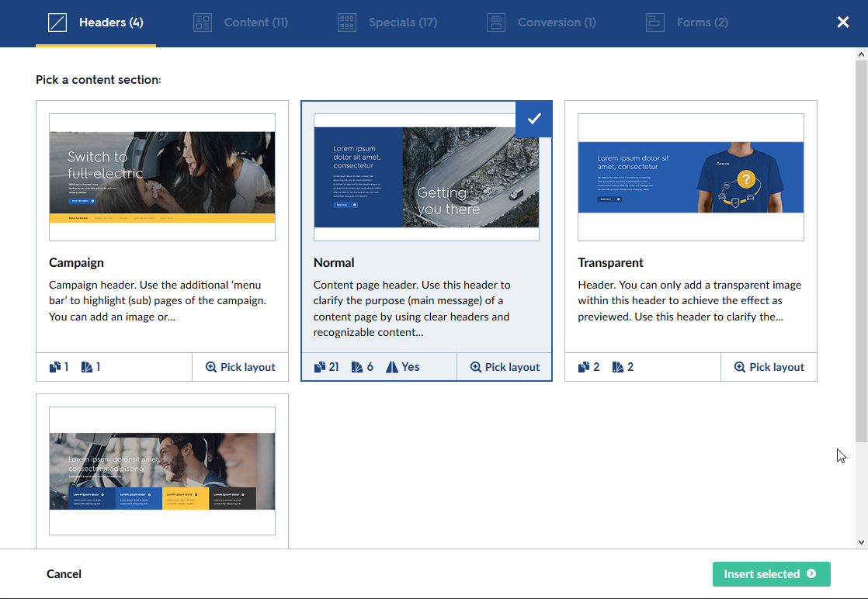
Task: Switch to the Content (11) tab
Action: (241, 23)
